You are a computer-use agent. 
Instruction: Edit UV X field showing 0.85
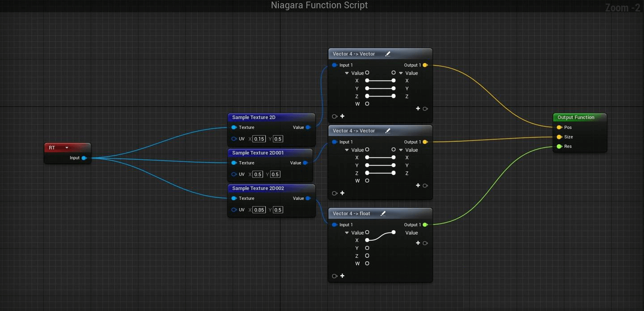259,210
